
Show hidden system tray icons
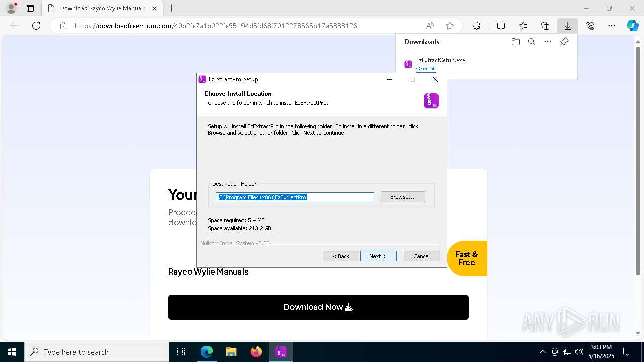[542, 352]
